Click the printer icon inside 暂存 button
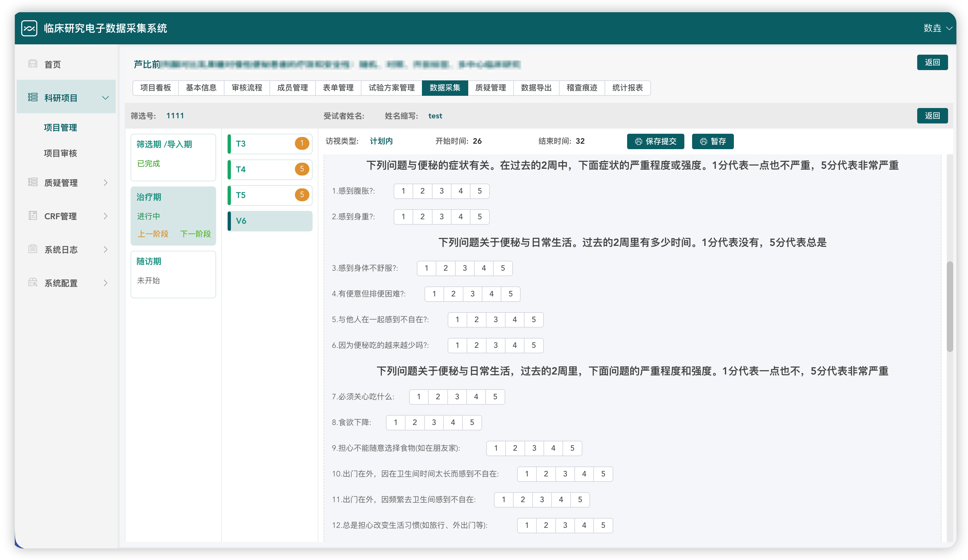 tap(703, 141)
